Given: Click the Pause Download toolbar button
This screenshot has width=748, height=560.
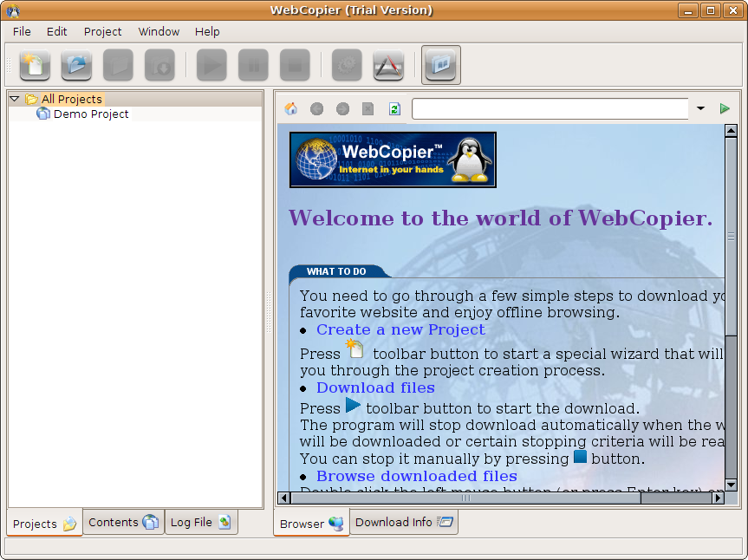Looking at the screenshot, I should coord(253,65).
